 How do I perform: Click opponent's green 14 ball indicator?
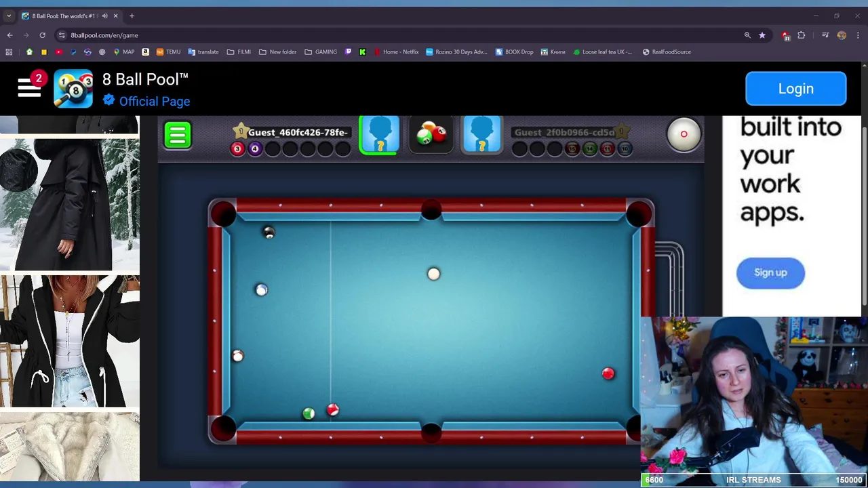[590, 149]
